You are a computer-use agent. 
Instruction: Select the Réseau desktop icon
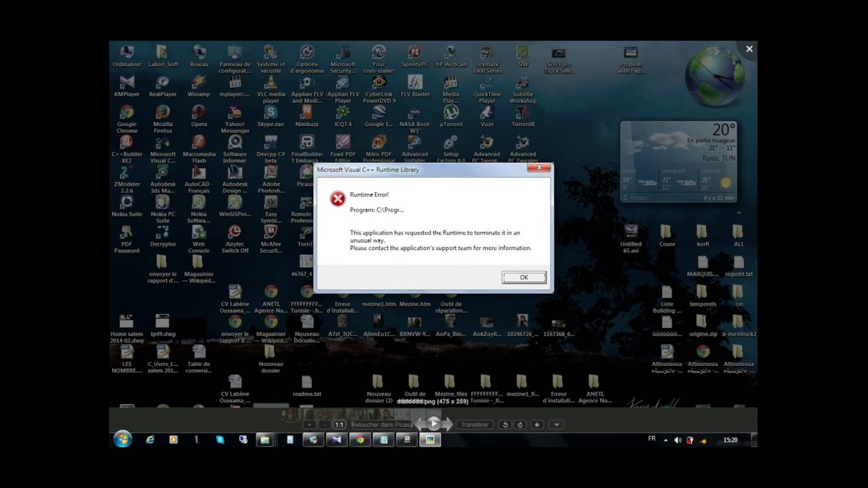199,57
